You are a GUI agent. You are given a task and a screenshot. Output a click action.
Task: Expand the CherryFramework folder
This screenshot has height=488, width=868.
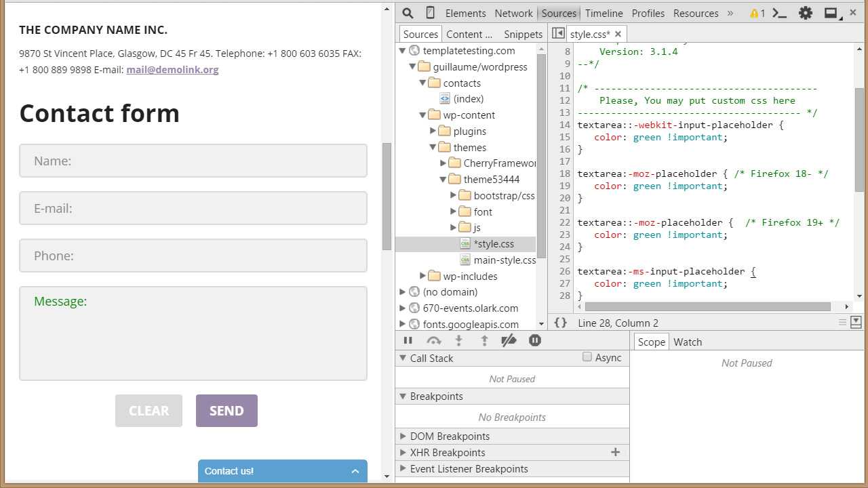(x=443, y=163)
